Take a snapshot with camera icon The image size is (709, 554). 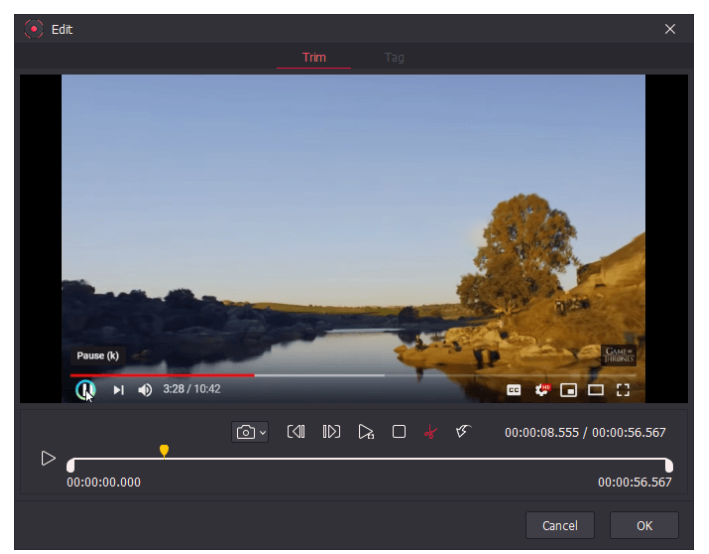tap(246, 432)
